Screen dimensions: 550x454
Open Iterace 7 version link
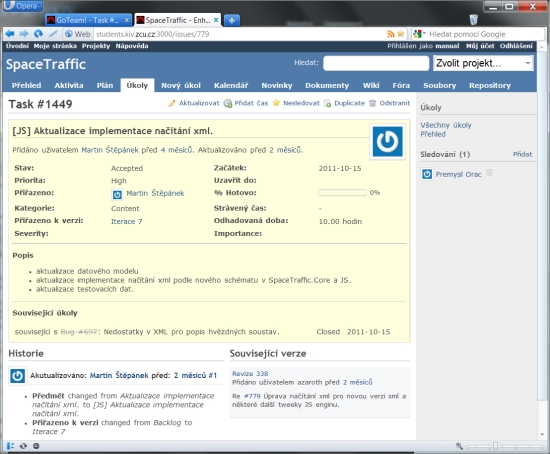pos(127,221)
